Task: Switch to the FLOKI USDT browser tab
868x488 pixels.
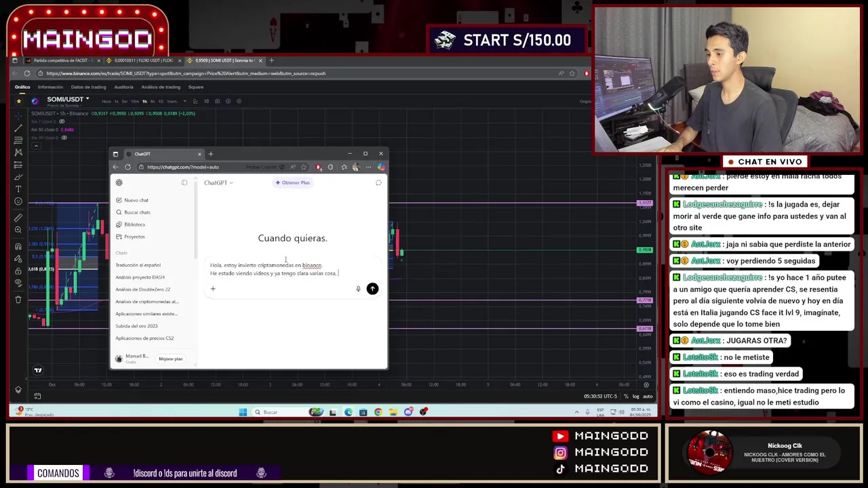Action: pyautogui.click(x=142, y=60)
